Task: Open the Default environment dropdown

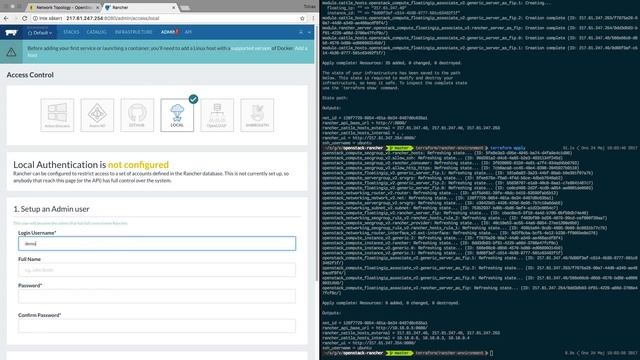Action: click(40, 33)
